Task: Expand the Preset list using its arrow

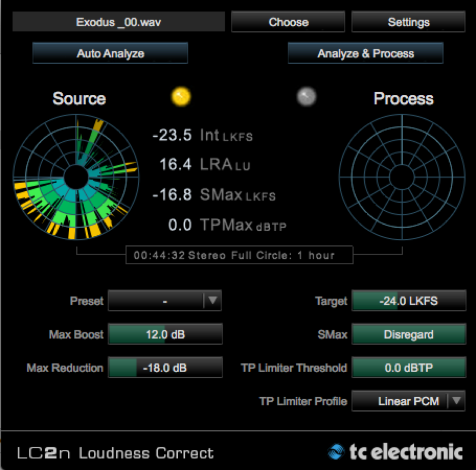Action: [212, 301]
